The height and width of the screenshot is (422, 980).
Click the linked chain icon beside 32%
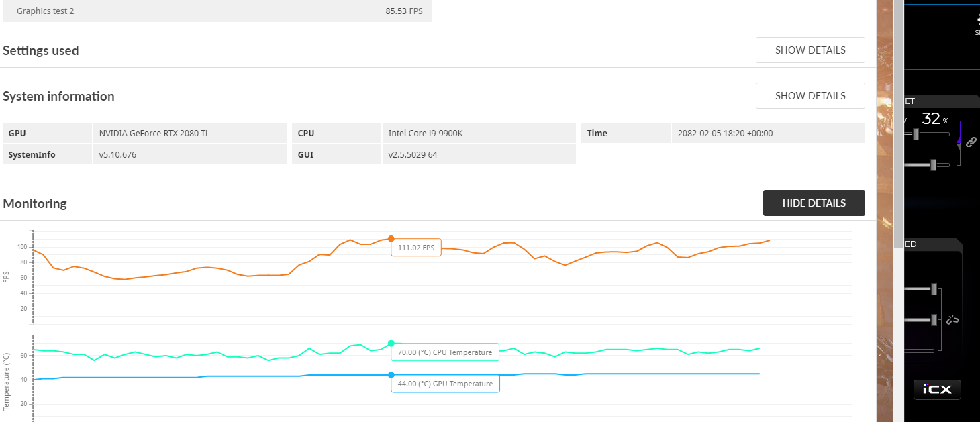tap(971, 142)
